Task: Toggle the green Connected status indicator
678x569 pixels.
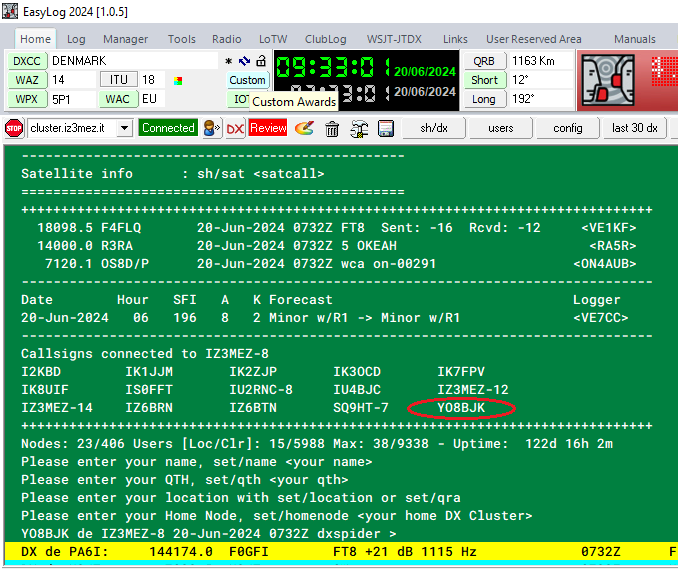Action: coord(168,128)
